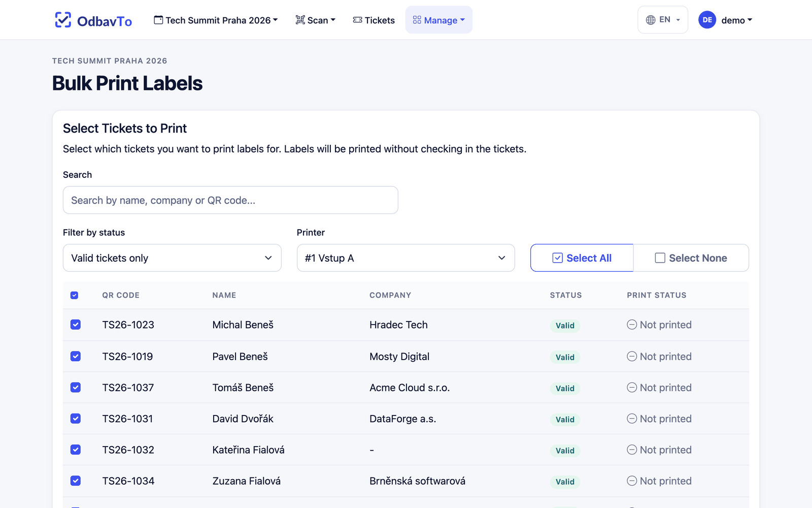Toggle the header select-all checkbox
This screenshot has height=508, width=812.
point(75,295)
